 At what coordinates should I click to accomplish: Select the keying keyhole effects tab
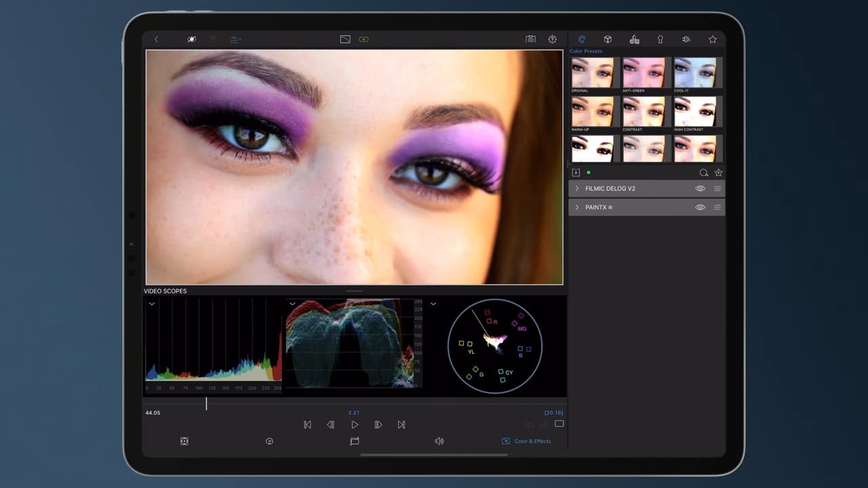coord(660,39)
